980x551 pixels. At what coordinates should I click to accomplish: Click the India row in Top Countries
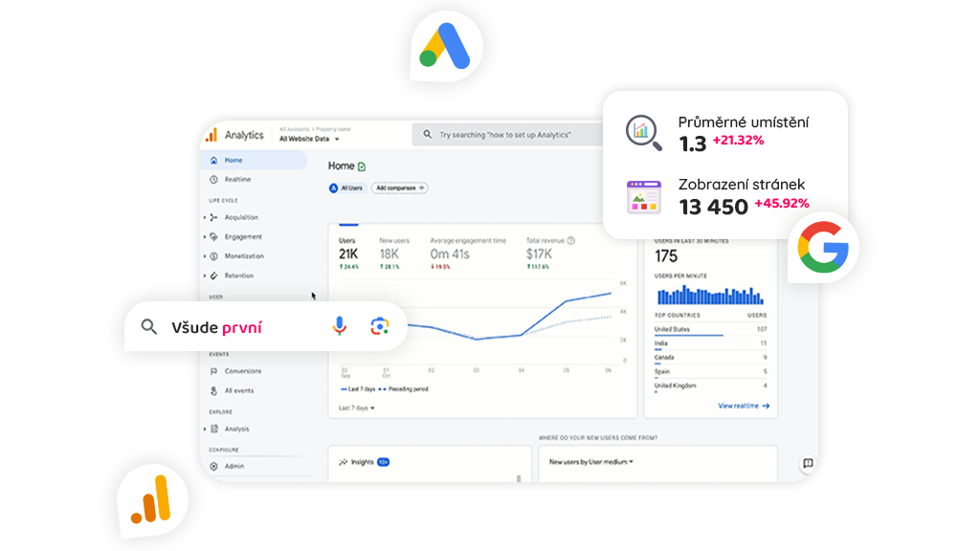tap(711, 344)
